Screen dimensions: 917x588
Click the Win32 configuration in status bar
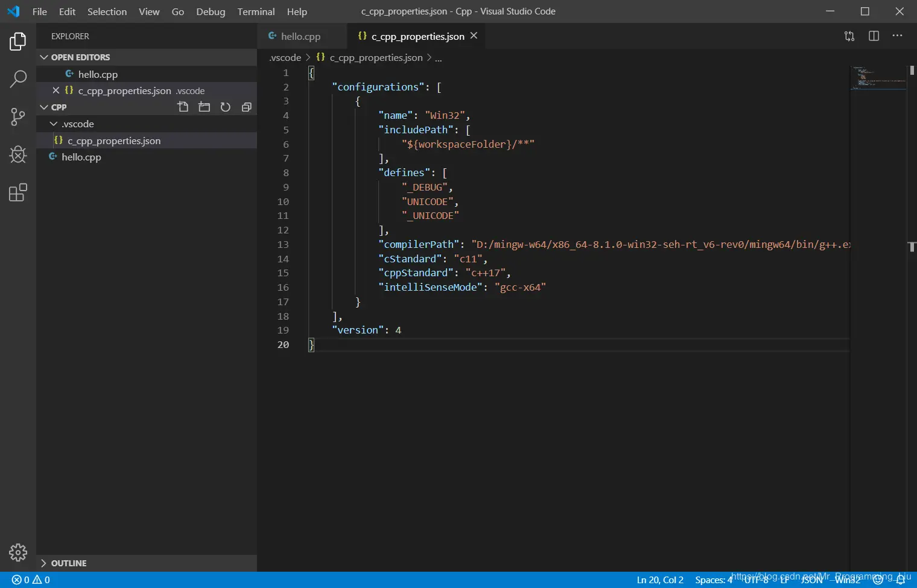coord(848,580)
